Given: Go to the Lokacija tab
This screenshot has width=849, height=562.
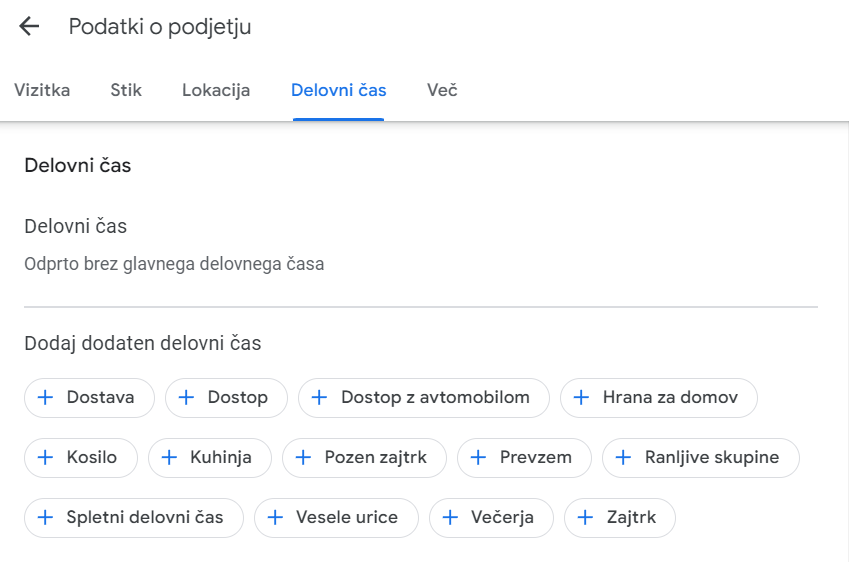Looking at the screenshot, I should point(216,90).
